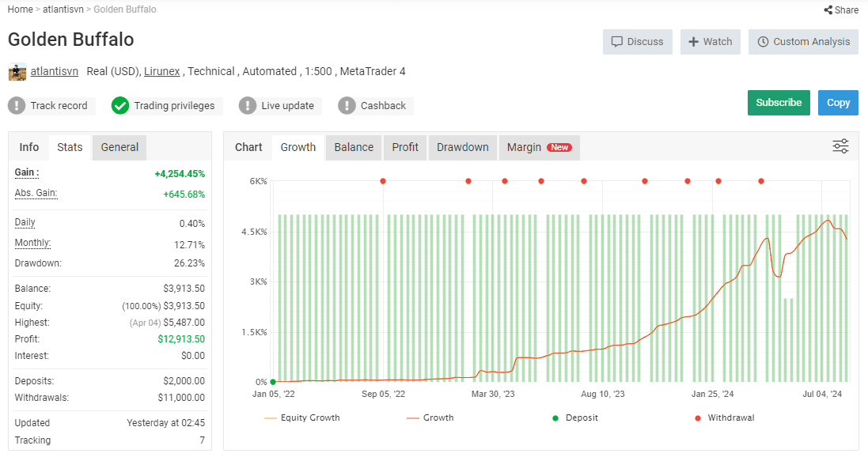Open chart settings sliders icon
Image resolution: width=868 pixels, height=461 pixels.
840,146
